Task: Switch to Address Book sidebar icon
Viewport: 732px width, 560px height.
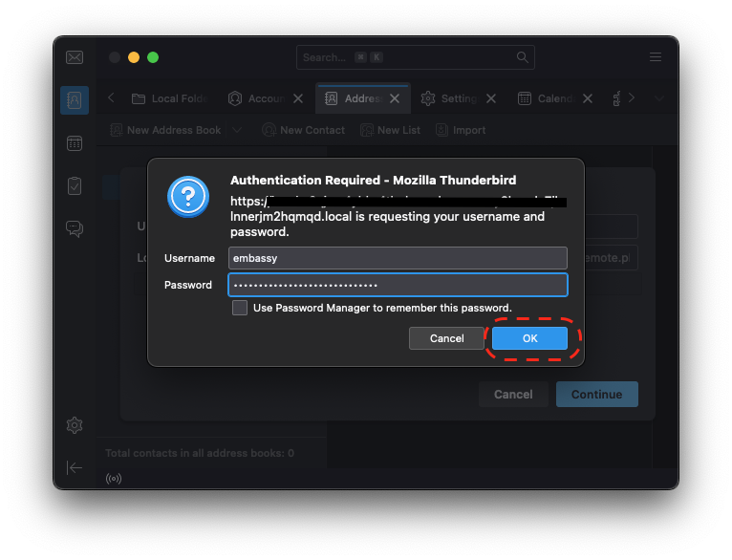Action: pyautogui.click(x=75, y=100)
